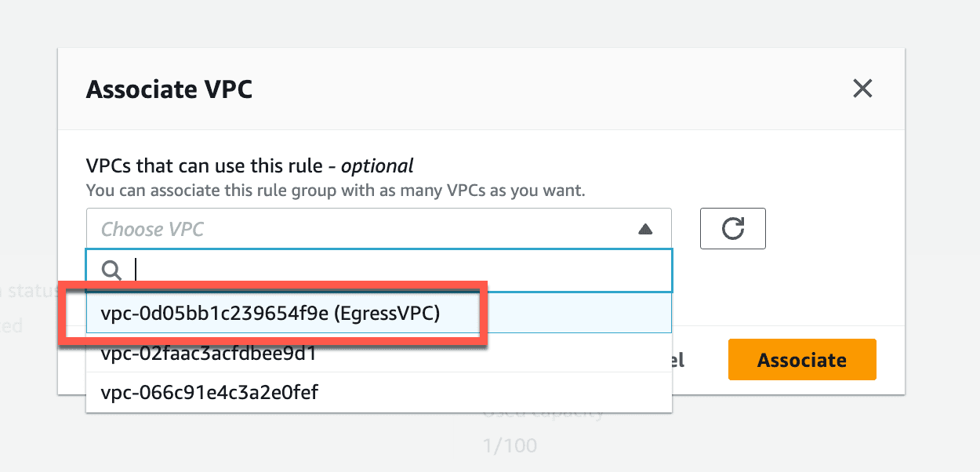The height and width of the screenshot is (472, 980).
Task: Collapse dropdown using the caret arrow
Action: click(x=645, y=230)
